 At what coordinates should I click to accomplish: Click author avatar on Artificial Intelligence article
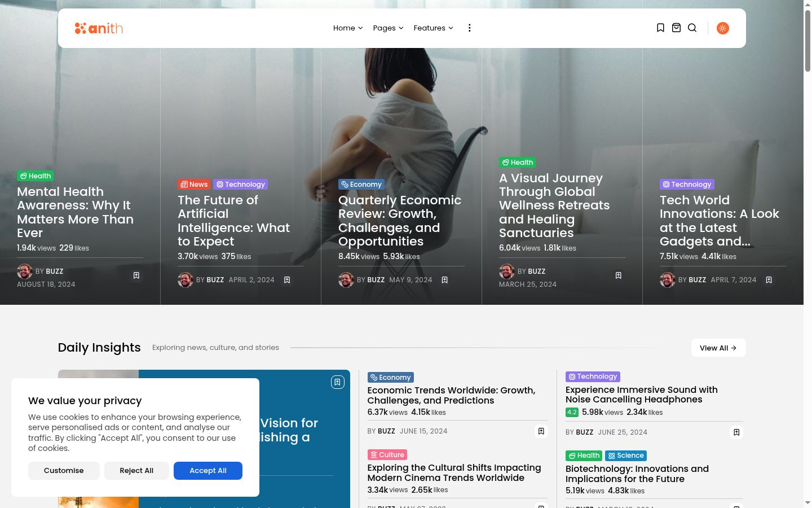point(186,280)
